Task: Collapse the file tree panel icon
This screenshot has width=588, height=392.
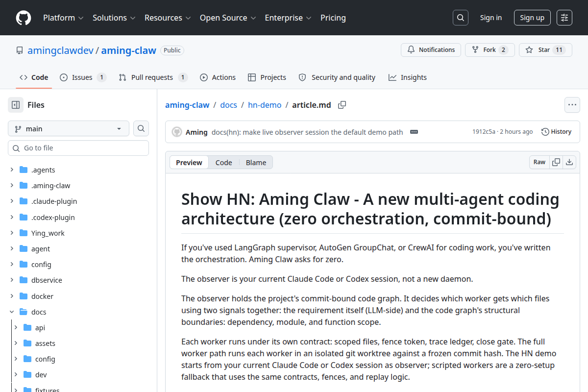Action: [16, 105]
